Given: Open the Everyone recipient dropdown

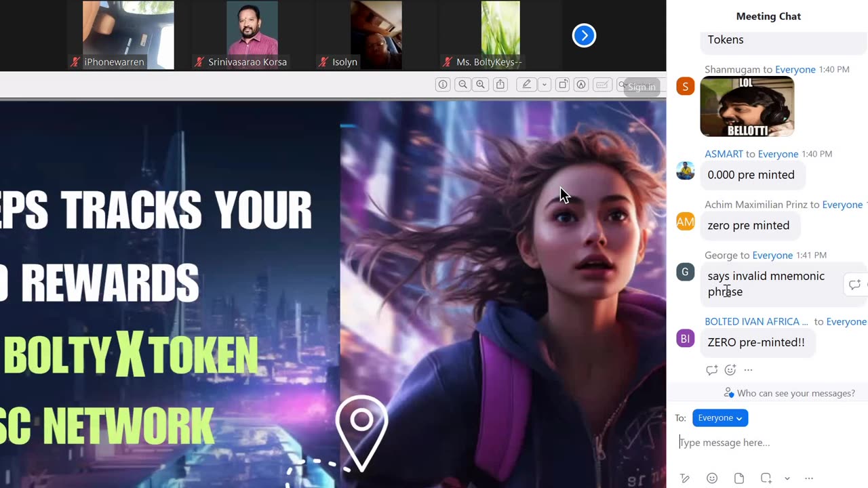Looking at the screenshot, I should coord(719,418).
